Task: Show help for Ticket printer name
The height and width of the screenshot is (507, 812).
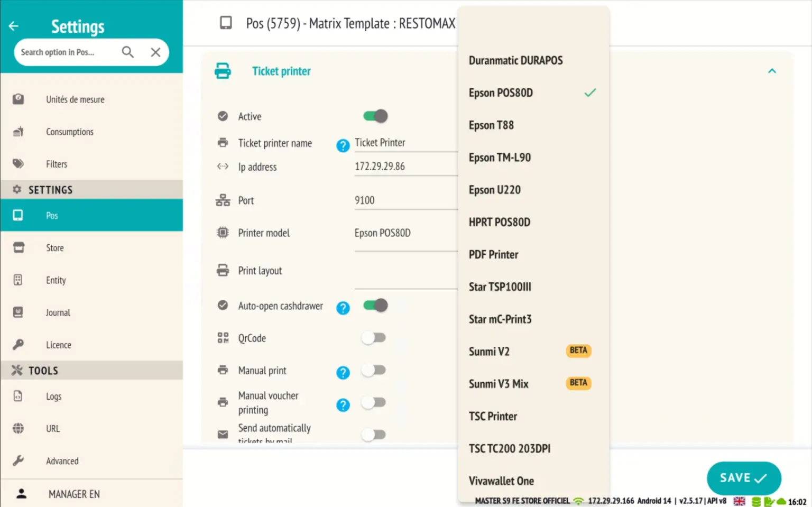Action: coord(343,145)
